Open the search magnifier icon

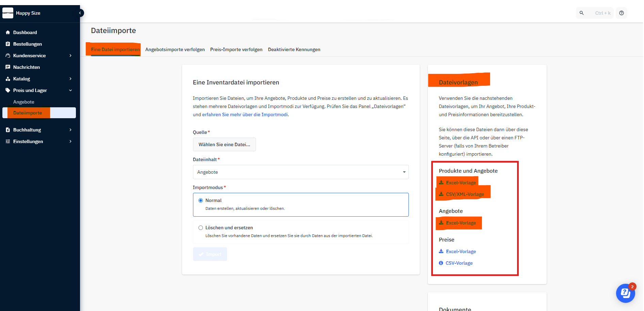[582, 13]
